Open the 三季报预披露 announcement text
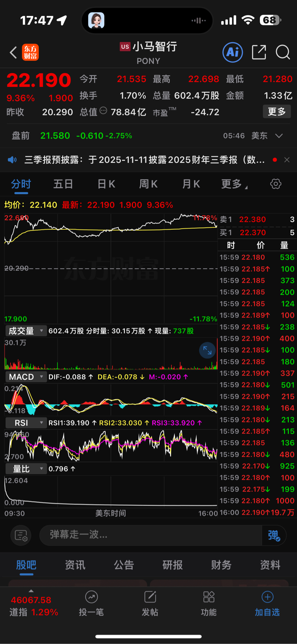The image size is (297, 644). coord(145,160)
